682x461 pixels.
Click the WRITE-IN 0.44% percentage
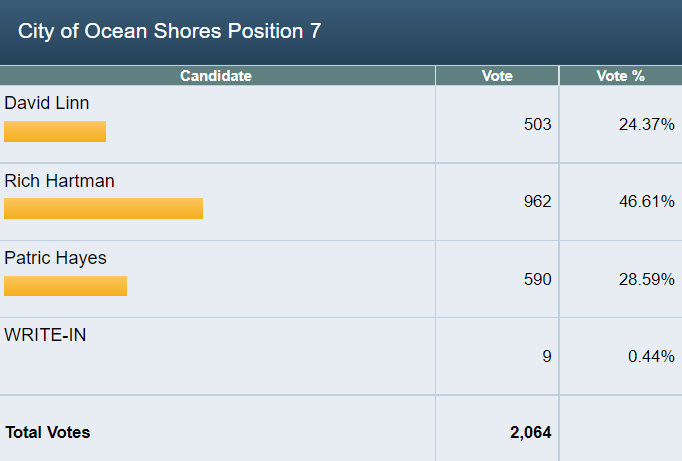[651, 356]
